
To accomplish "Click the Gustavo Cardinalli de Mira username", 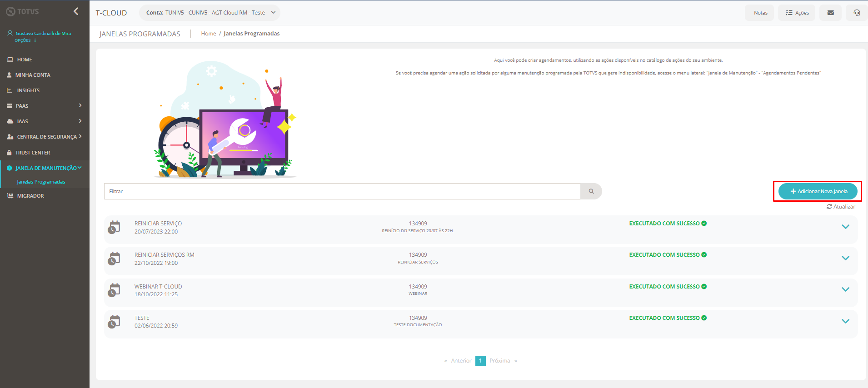I will [43, 33].
